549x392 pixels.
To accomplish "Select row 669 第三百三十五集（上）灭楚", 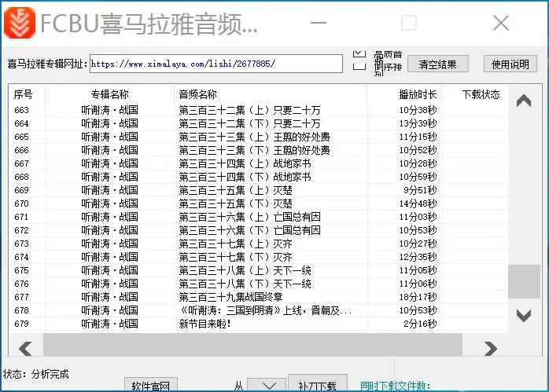I will click(x=259, y=190).
